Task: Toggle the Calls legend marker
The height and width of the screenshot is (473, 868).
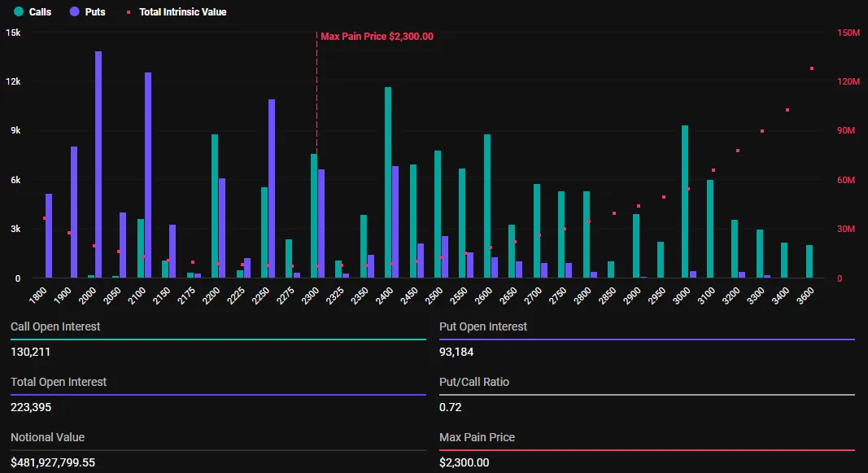Action: click(33, 11)
